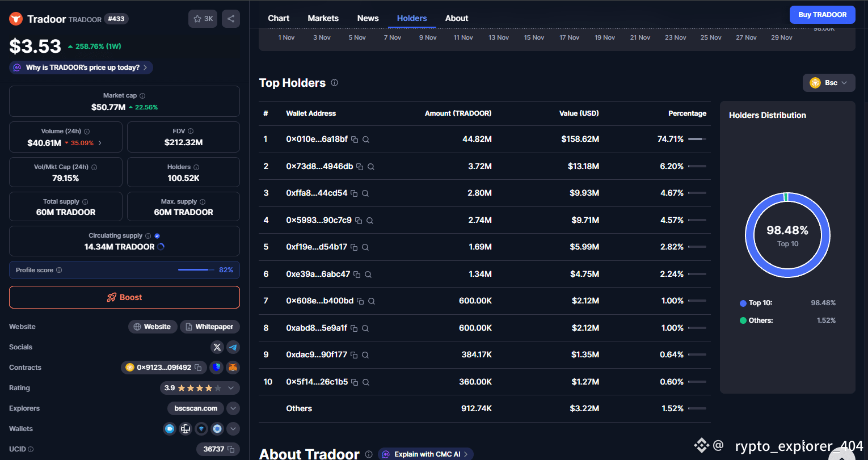
Task: Click the Wallet Address column header
Action: tap(311, 113)
